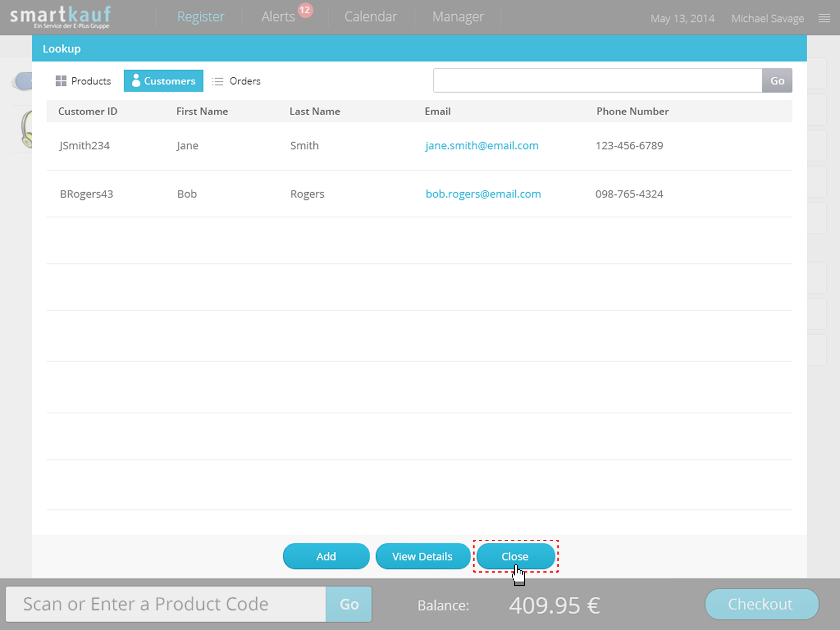Click the Orders list icon
The image size is (840, 630).
coord(217,81)
